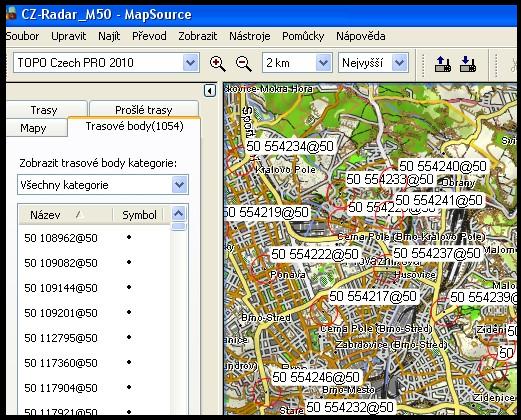Click the symbol dot of row 50 108962@50

coord(129,237)
